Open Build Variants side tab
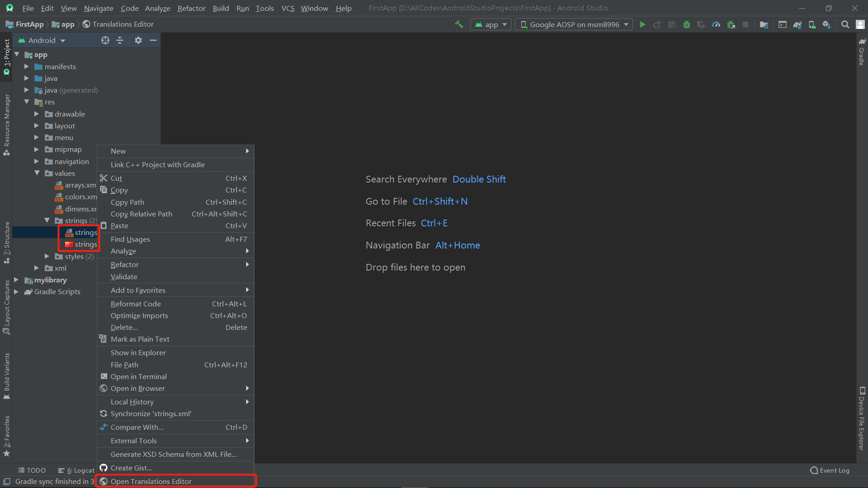Screen dimensions: 868x488 6,376
